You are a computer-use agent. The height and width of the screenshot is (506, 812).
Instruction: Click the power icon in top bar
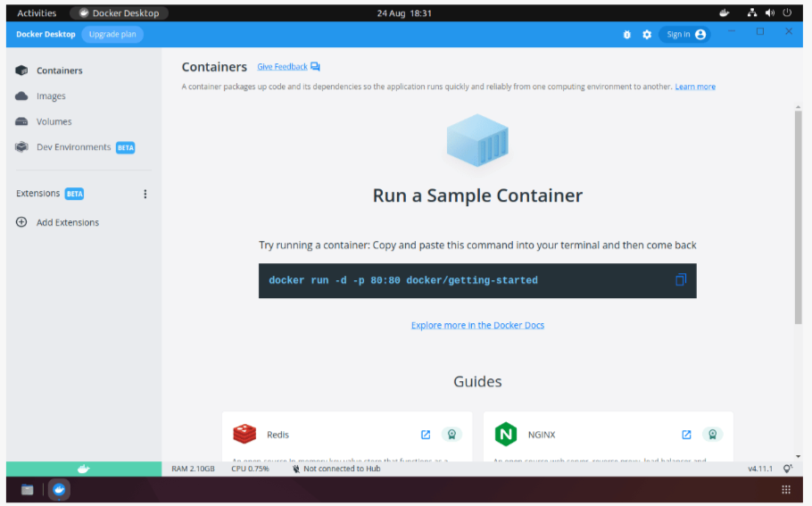[x=787, y=13]
